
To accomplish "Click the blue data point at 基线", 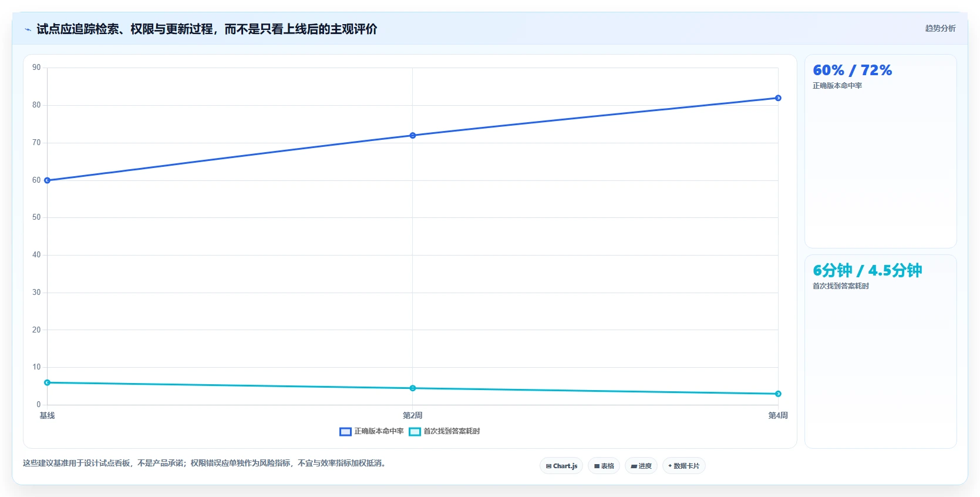I will click(48, 180).
